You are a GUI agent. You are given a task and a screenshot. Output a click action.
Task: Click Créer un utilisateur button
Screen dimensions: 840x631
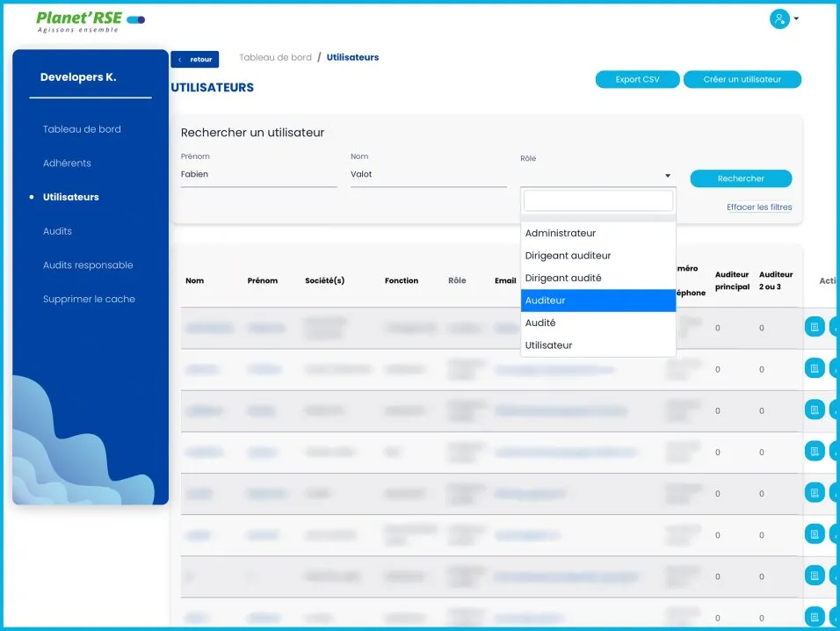742,79
